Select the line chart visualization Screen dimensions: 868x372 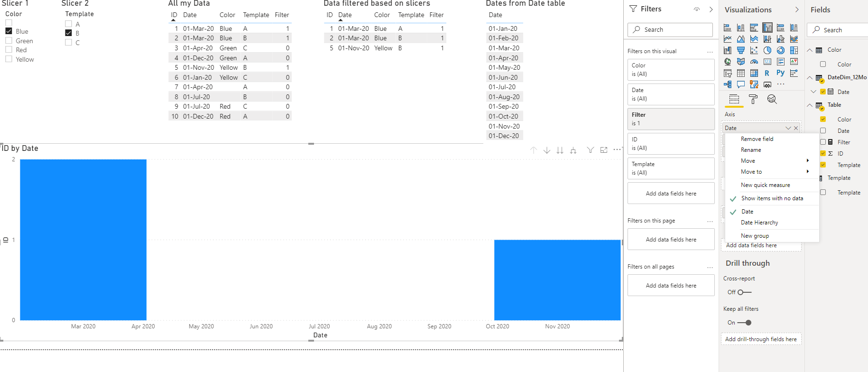728,39
